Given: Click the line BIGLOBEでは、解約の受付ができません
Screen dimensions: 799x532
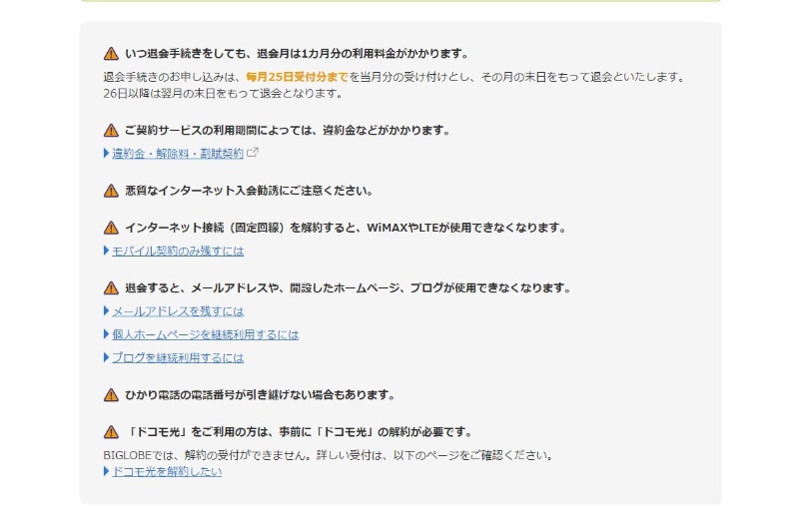Looking at the screenshot, I should pos(329,455).
